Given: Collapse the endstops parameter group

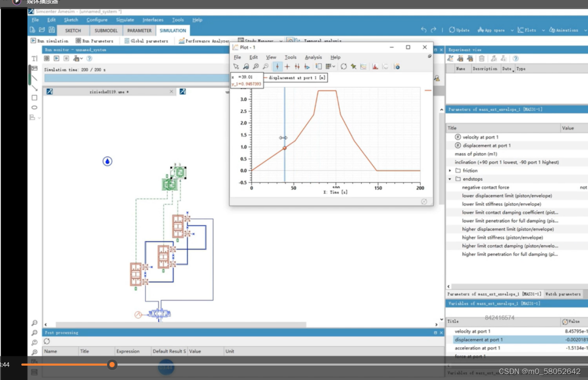Looking at the screenshot, I should (x=450, y=179).
